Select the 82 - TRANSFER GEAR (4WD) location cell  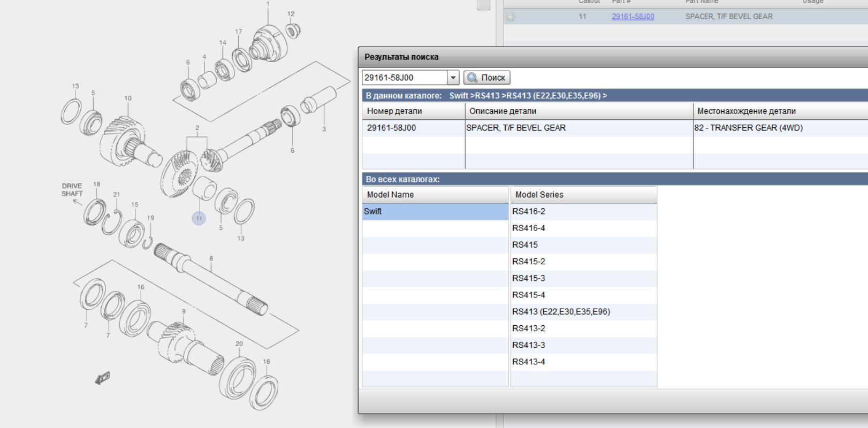click(x=779, y=128)
